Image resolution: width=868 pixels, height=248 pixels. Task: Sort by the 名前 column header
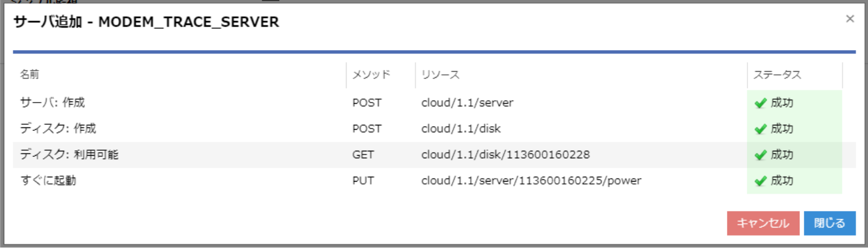(30, 75)
